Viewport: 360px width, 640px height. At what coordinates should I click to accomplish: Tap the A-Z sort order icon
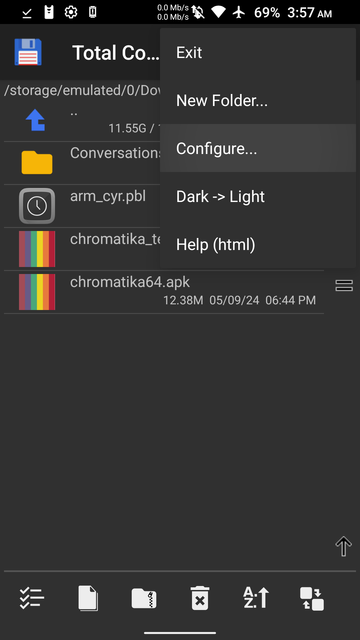click(x=256, y=598)
